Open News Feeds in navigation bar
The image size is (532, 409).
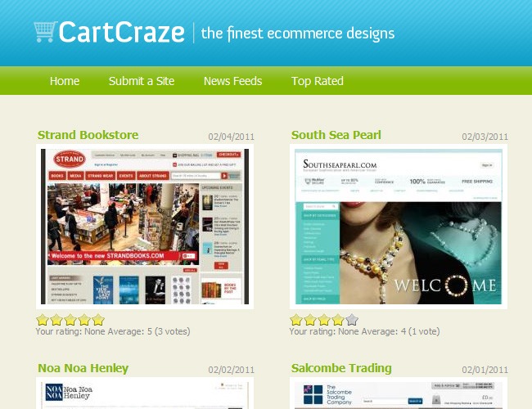[x=232, y=81]
